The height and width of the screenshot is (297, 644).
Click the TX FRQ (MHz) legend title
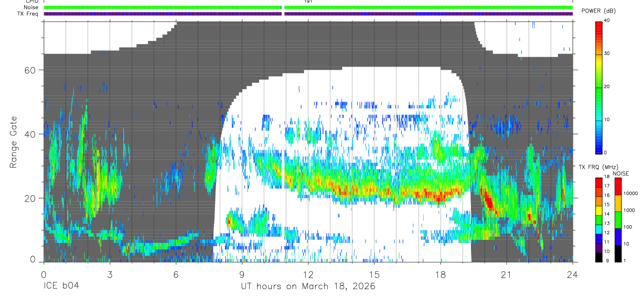(598, 167)
